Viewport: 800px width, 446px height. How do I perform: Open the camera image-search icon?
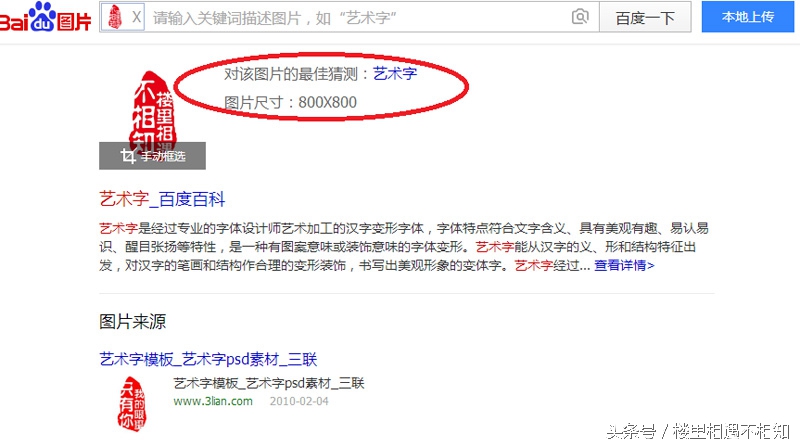(580, 17)
